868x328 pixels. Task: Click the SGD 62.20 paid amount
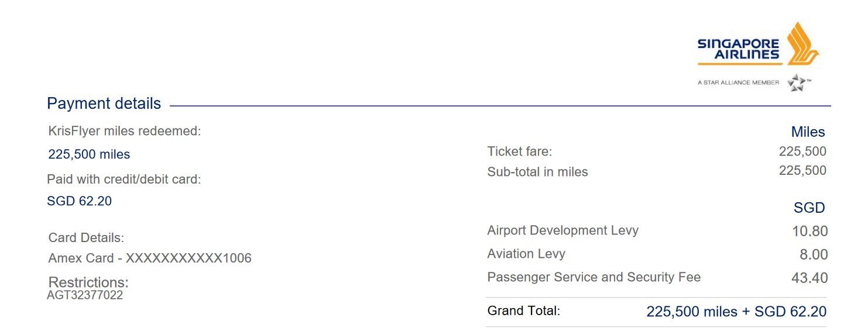click(79, 201)
